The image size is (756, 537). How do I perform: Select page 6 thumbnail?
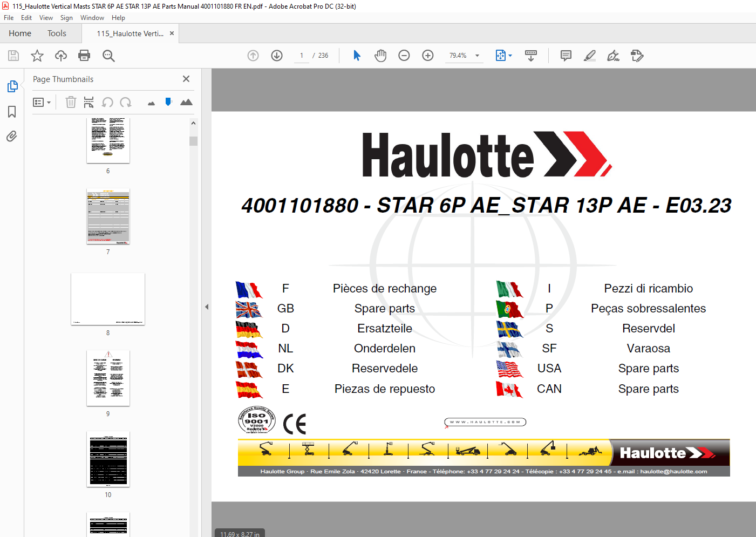click(x=108, y=140)
